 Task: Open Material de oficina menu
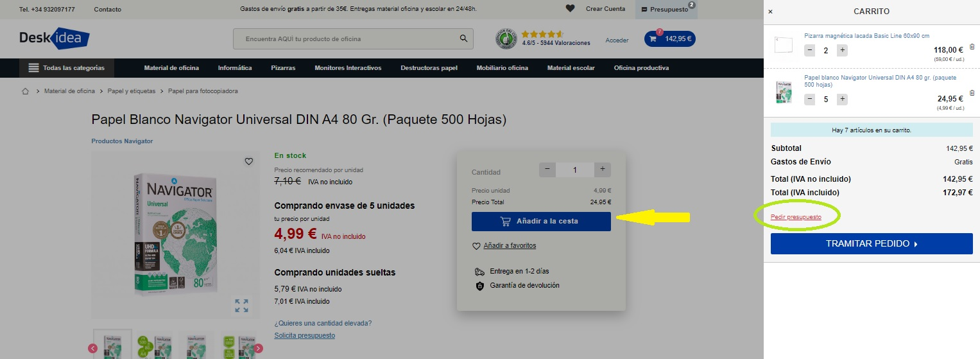(x=171, y=68)
